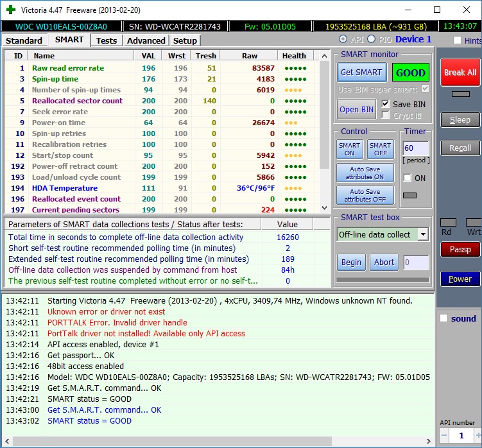Select Extended self-test polling time row
The width and height of the screenshot is (482, 448).
pyautogui.click(x=168, y=259)
